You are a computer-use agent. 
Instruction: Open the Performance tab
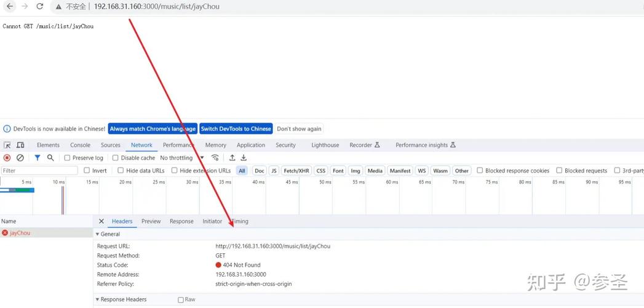pyautogui.click(x=178, y=145)
